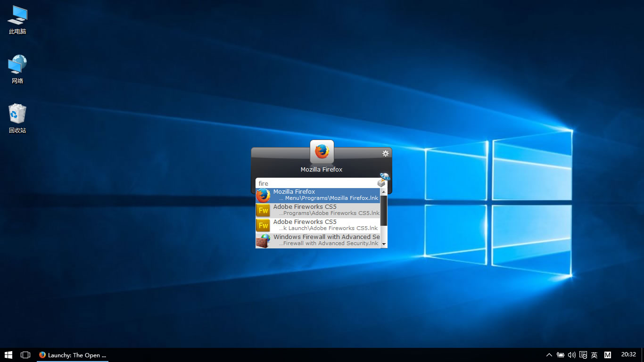The image size is (644, 362).
Task: Choose Adobe Fireworks CS5 Quick Launch entry
Action: coord(318,225)
